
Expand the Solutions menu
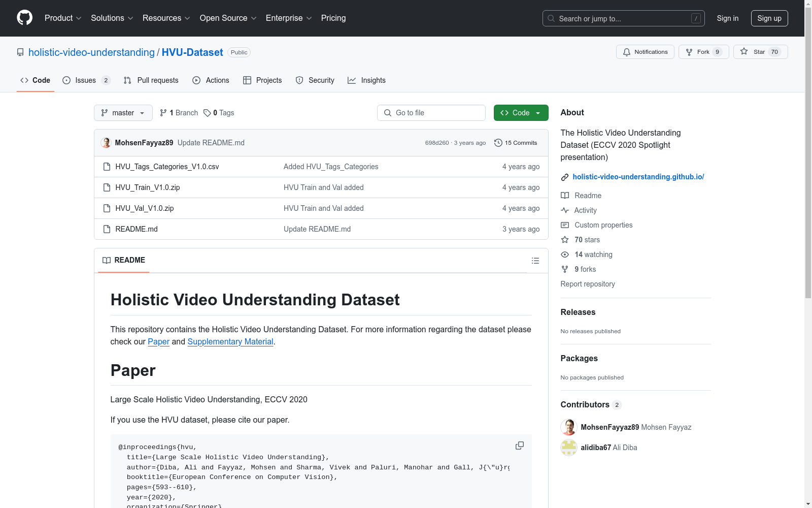pos(112,18)
